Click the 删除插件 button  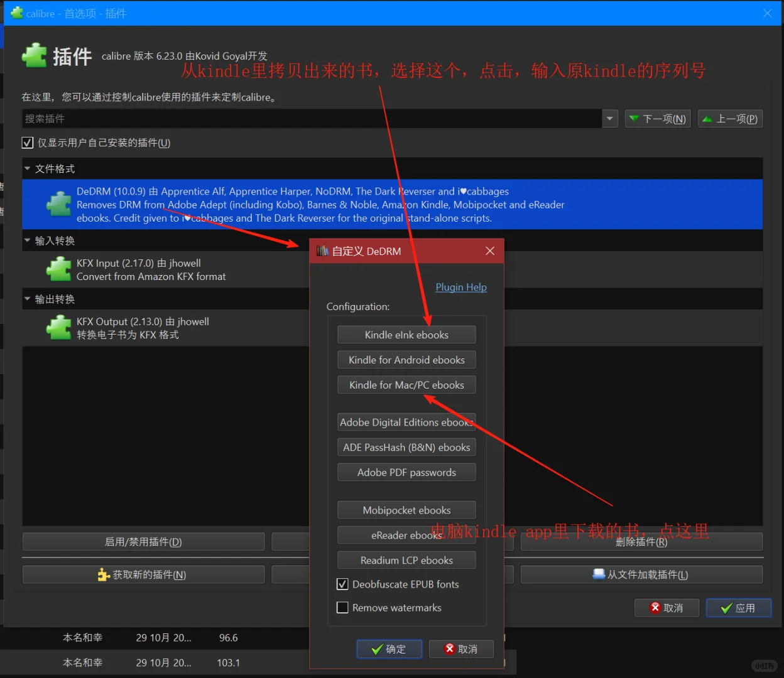[x=641, y=542]
